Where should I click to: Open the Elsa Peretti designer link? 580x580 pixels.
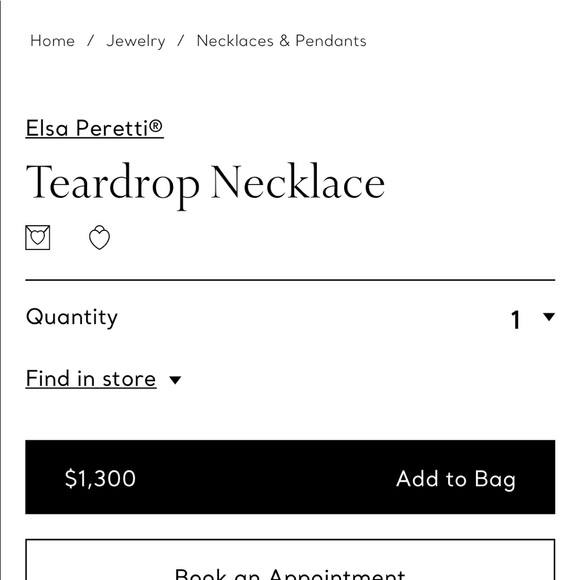point(94,128)
